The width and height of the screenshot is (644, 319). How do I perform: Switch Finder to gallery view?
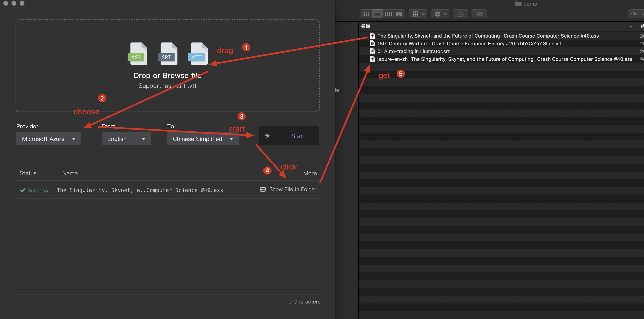pos(399,14)
